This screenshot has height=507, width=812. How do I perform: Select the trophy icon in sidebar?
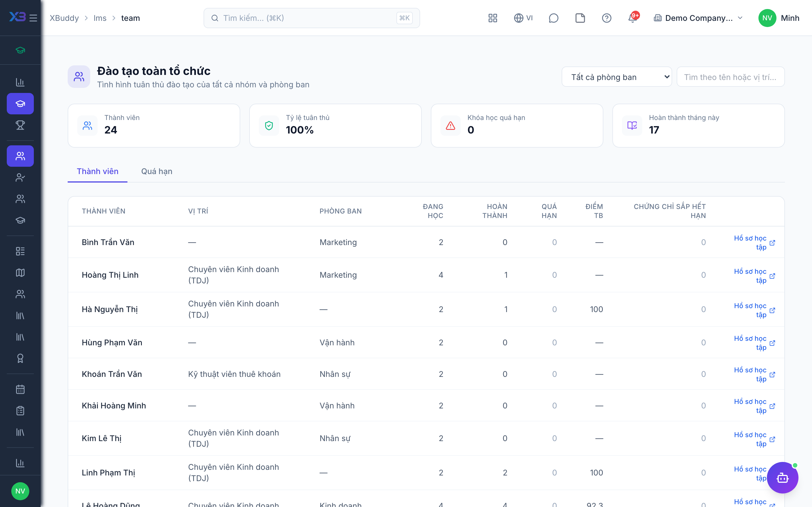click(20, 125)
